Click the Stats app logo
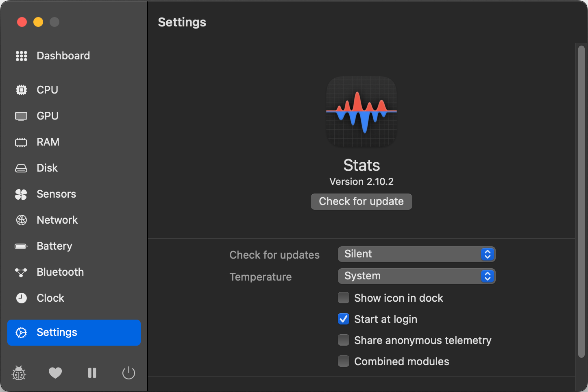The width and height of the screenshot is (588, 392). pyautogui.click(x=362, y=111)
